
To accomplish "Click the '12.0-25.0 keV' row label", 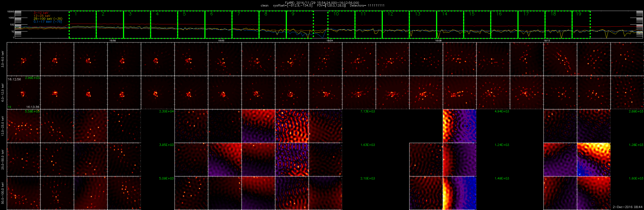I will pos(3,126).
